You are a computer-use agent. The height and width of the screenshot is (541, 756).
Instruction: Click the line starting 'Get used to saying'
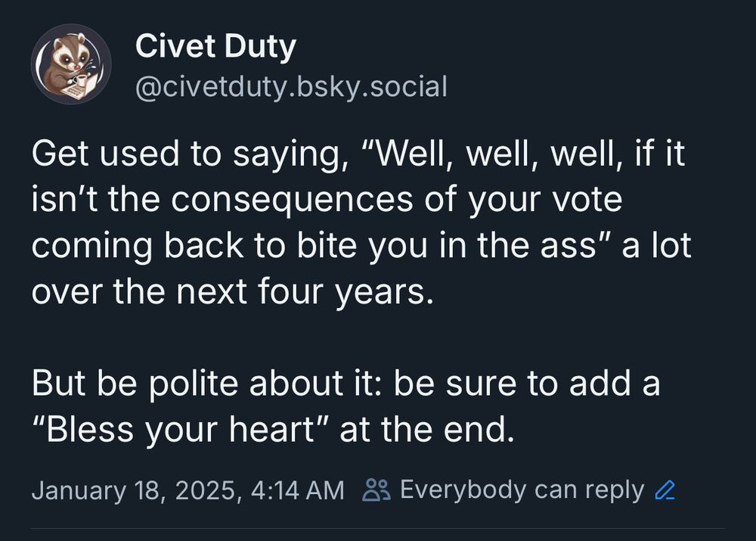pyautogui.click(x=358, y=154)
